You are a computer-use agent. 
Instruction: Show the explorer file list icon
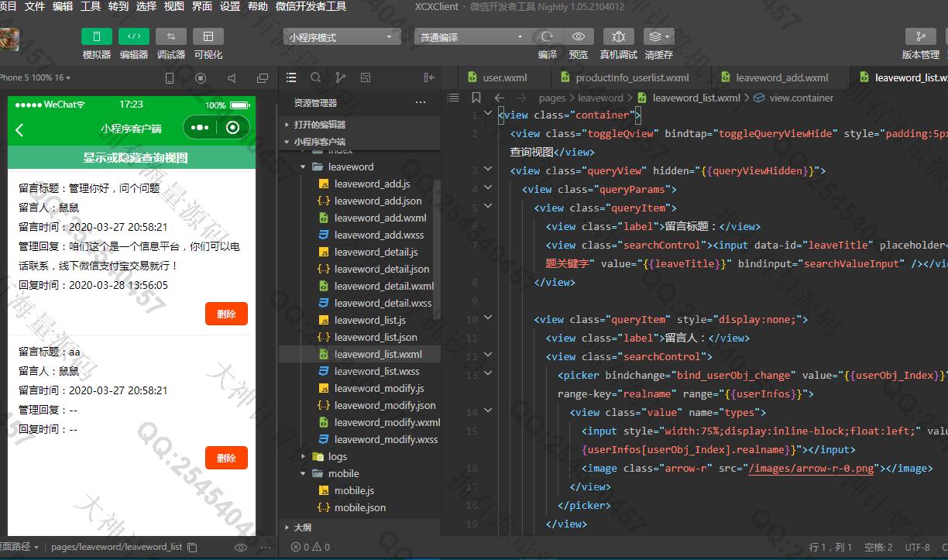pyautogui.click(x=291, y=77)
